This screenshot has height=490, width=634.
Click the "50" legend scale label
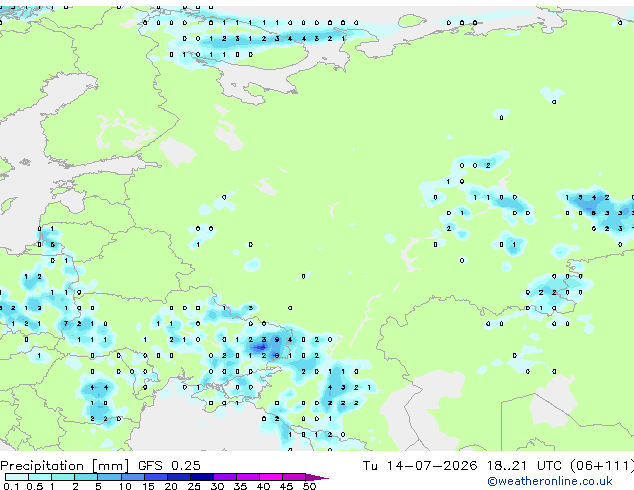pyautogui.click(x=309, y=486)
